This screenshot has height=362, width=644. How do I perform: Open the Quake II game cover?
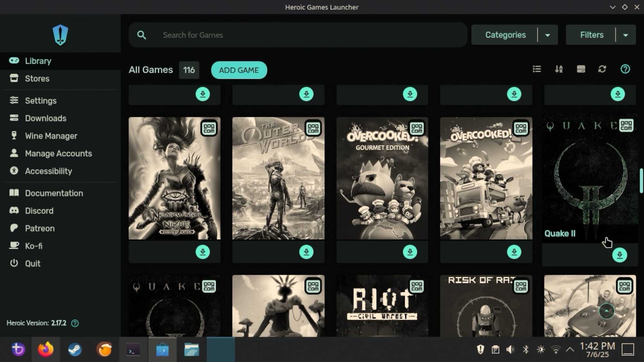coord(590,178)
